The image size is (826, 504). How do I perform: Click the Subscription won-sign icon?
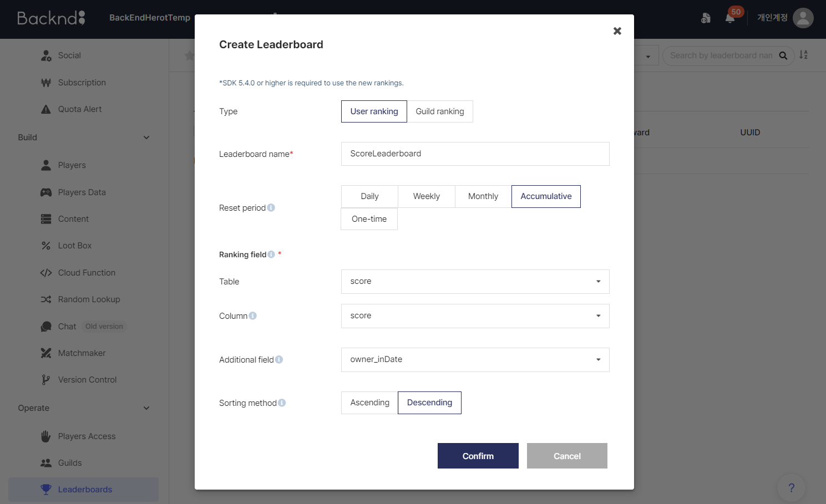46,83
